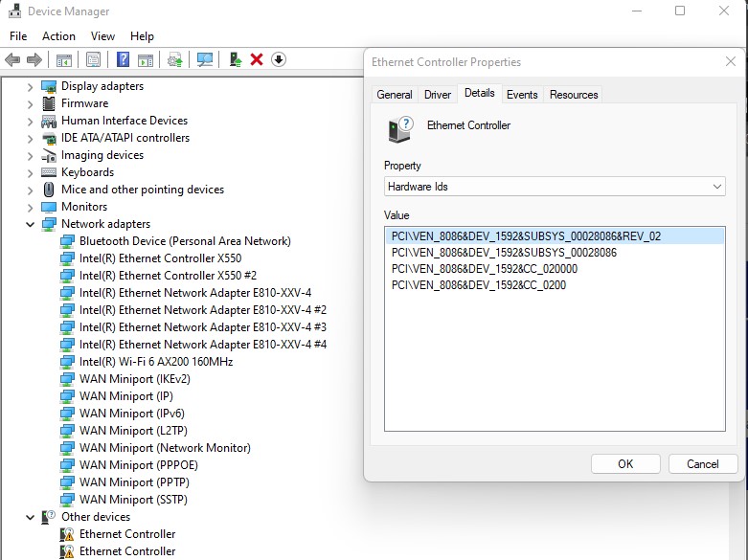Collapse the Other devices category
This screenshot has height=560, width=748.
pos(30,517)
